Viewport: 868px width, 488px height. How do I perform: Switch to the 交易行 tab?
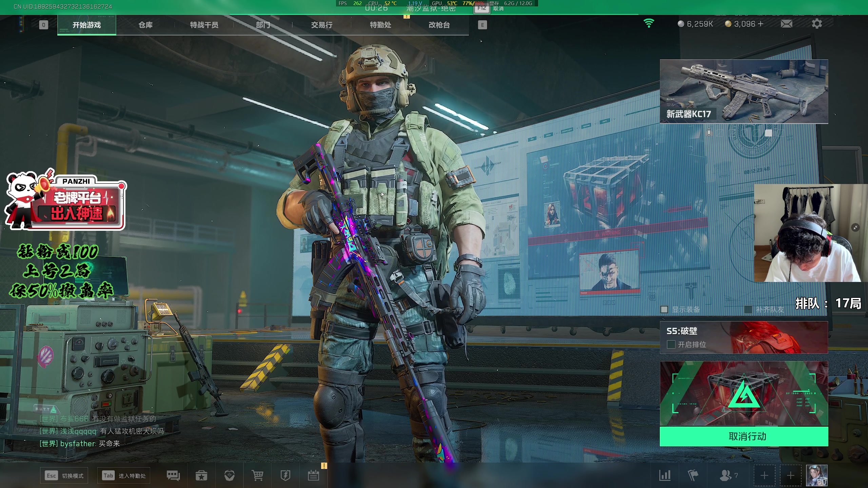[x=321, y=25]
